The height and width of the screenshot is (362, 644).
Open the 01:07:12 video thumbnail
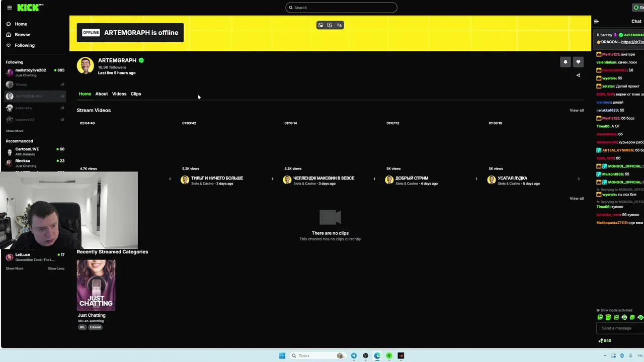tap(432, 145)
